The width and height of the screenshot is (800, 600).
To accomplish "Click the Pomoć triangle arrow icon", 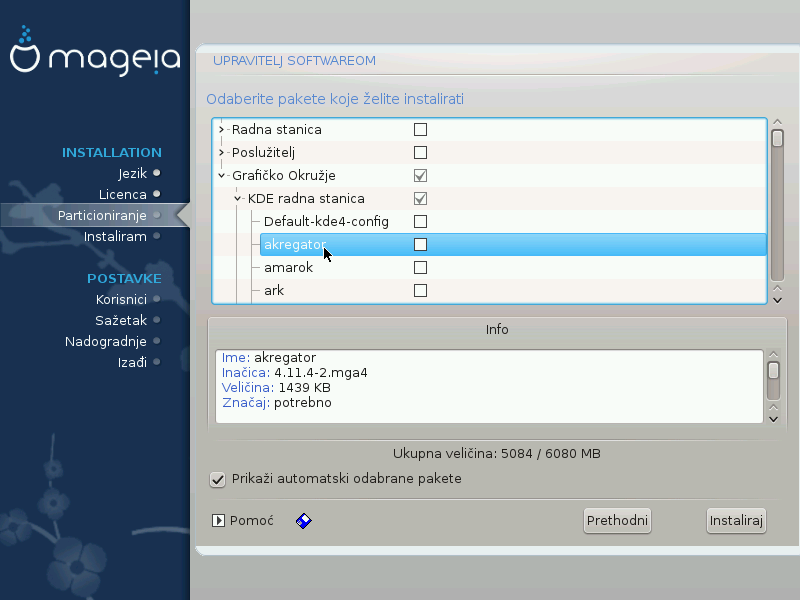I will [218, 520].
